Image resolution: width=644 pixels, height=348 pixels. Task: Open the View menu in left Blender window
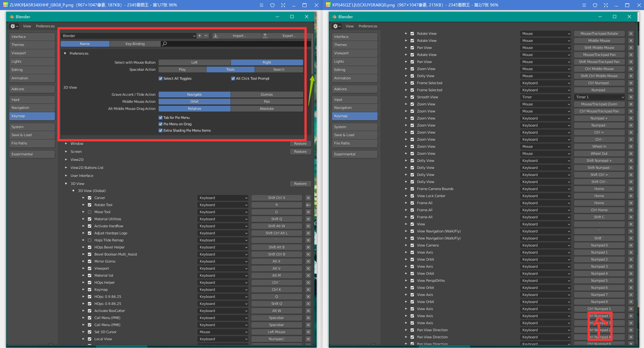click(27, 26)
